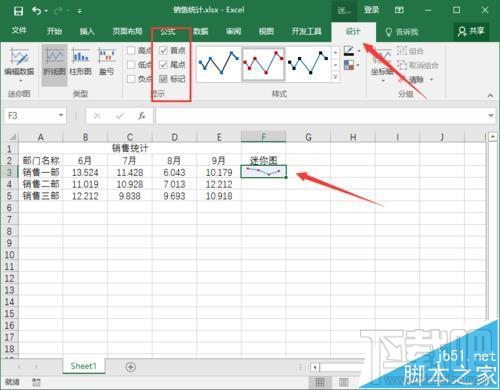The height and width of the screenshot is (390, 500).
Task: Switch to Normal view status icon
Action: click(x=320, y=382)
